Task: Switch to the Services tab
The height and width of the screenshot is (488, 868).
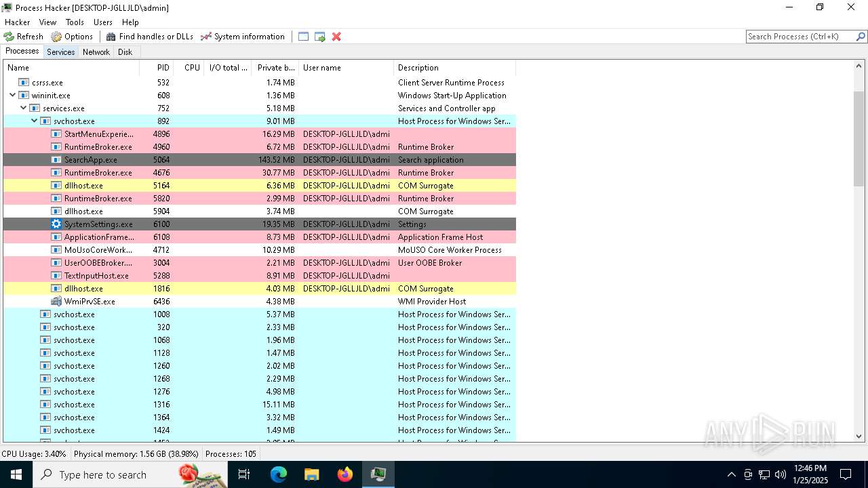Action: point(61,52)
